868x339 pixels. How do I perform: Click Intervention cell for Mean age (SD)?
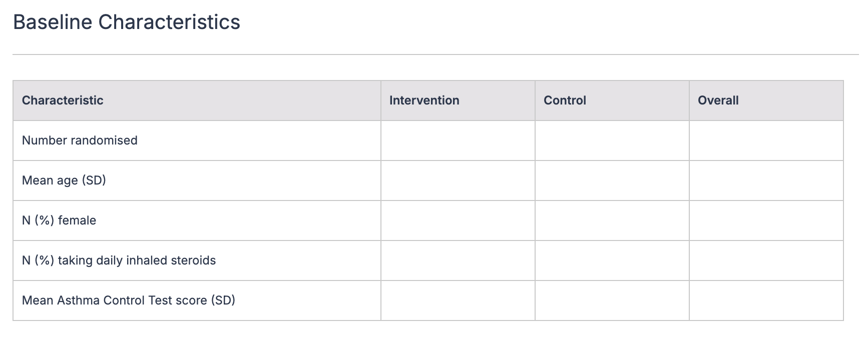458,180
